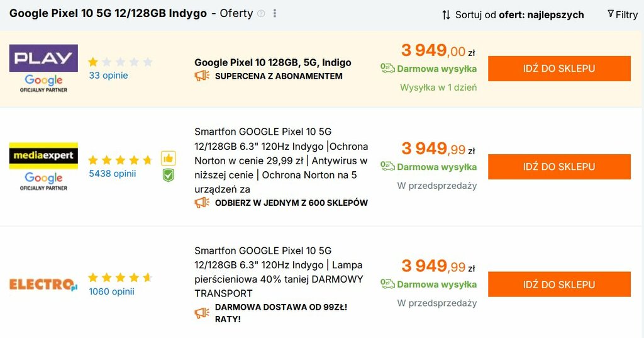Click the info icon next to Oferty
This screenshot has width=644, height=338.
pos(262,14)
